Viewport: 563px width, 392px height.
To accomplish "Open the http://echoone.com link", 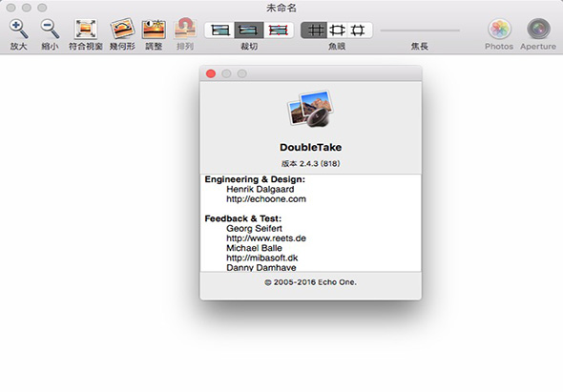I will pos(266,199).
